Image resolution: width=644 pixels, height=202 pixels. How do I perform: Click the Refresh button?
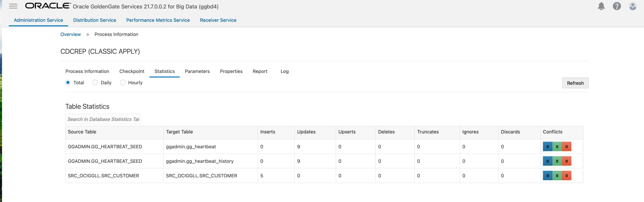[575, 83]
